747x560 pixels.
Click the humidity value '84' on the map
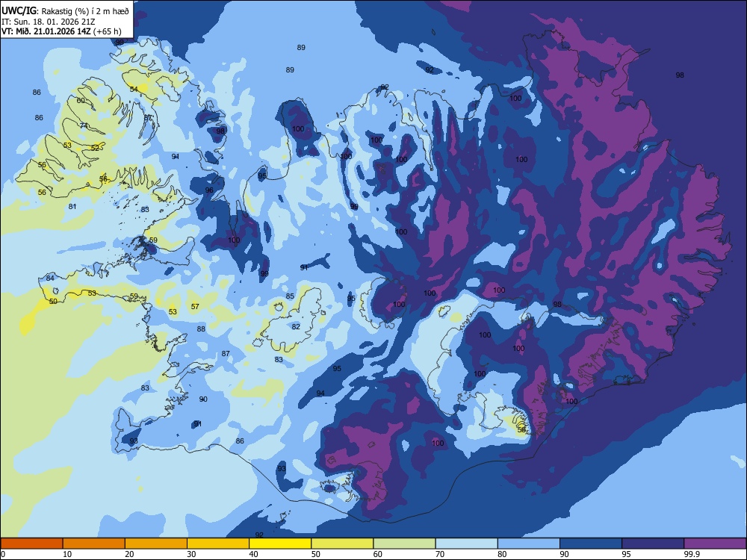click(50, 278)
